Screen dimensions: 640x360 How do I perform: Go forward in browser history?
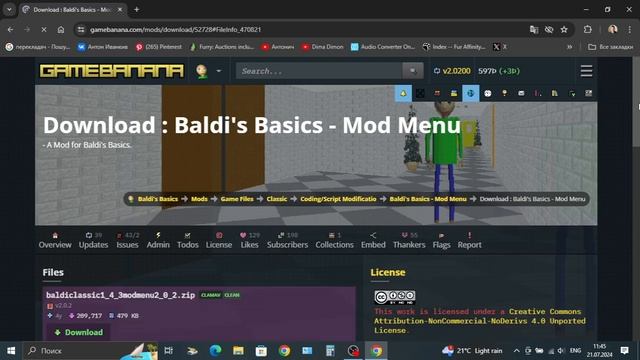[27, 29]
